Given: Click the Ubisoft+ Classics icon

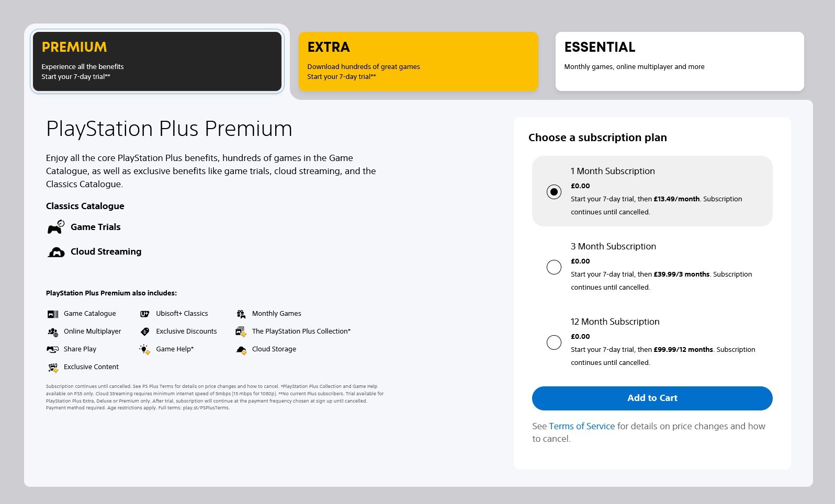Looking at the screenshot, I should click(x=145, y=314).
